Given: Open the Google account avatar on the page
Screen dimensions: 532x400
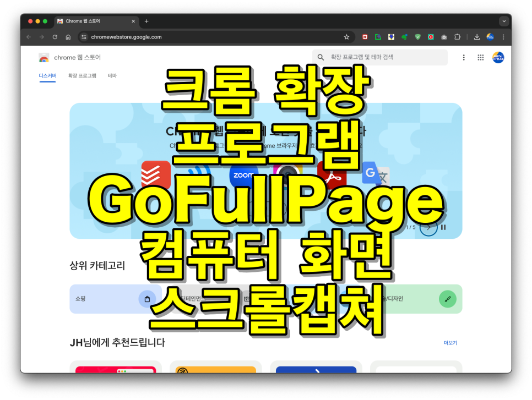Looking at the screenshot, I should click(498, 57).
